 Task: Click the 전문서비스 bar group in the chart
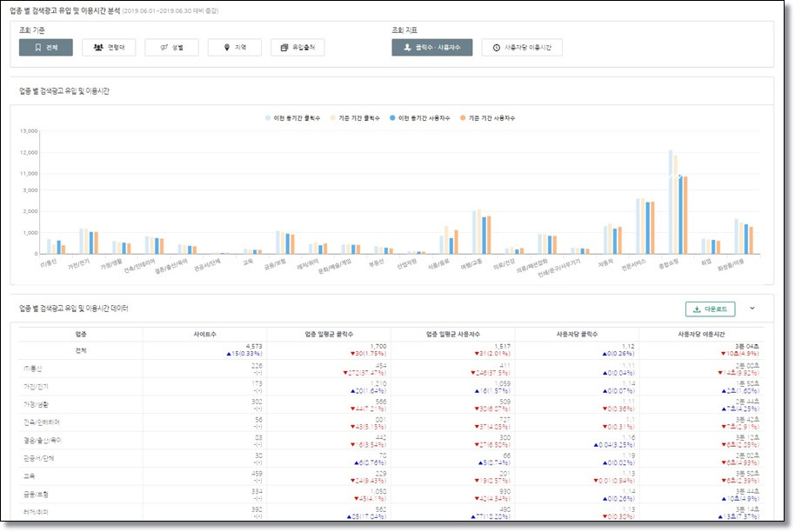(645, 226)
